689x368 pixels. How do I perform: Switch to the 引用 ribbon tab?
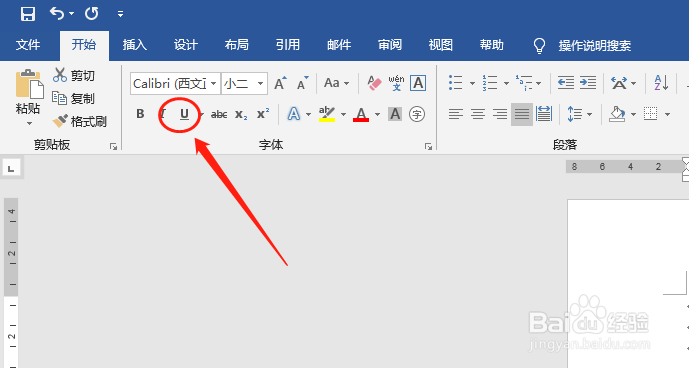[x=288, y=45]
